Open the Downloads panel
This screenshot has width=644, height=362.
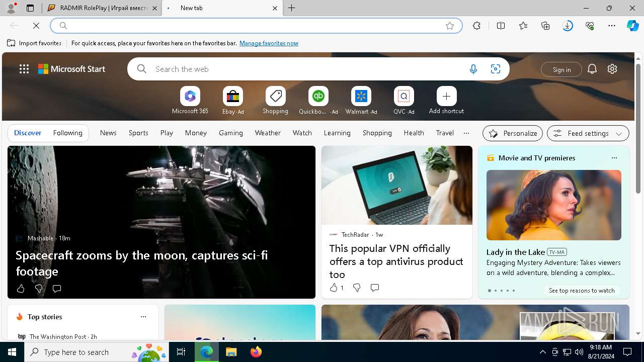[x=568, y=26]
